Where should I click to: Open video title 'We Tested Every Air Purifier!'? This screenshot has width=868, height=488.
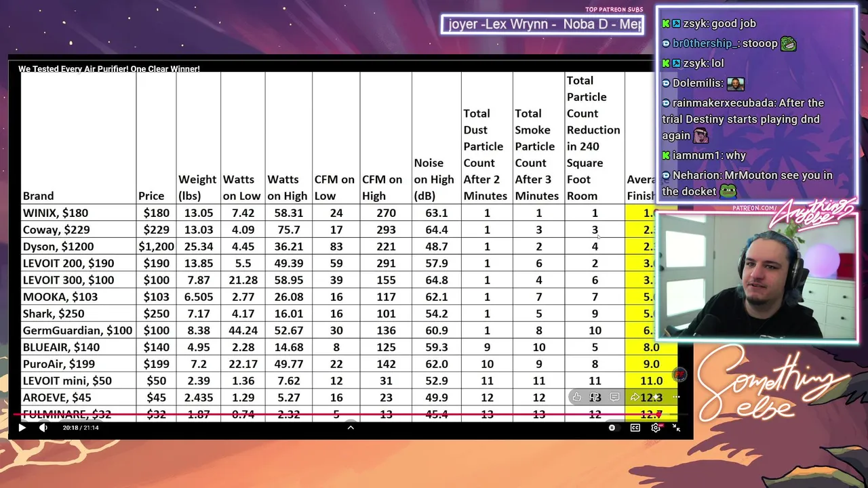109,69
